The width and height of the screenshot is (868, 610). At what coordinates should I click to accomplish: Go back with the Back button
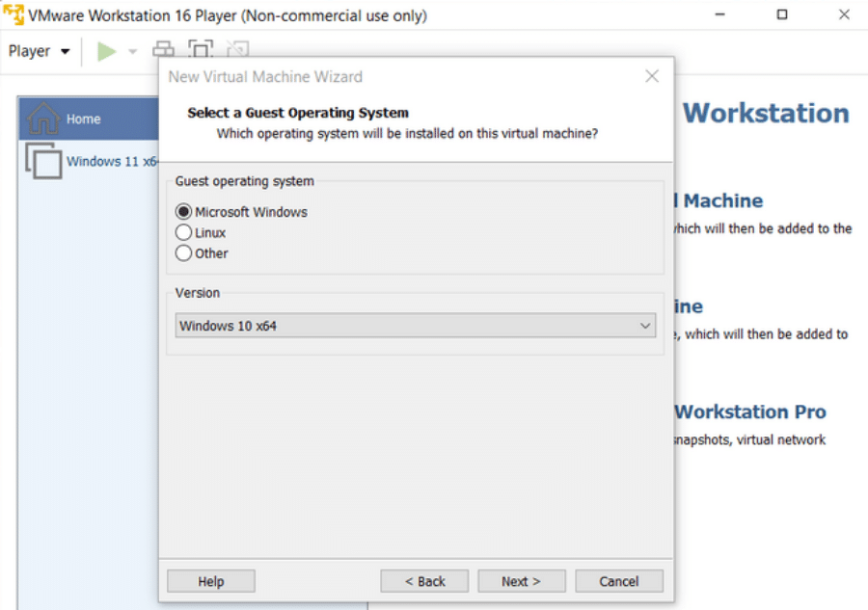424,581
